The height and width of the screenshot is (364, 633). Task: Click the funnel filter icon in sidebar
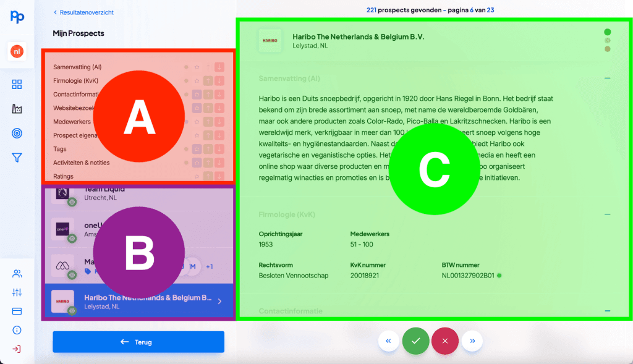tap(17, 158)
